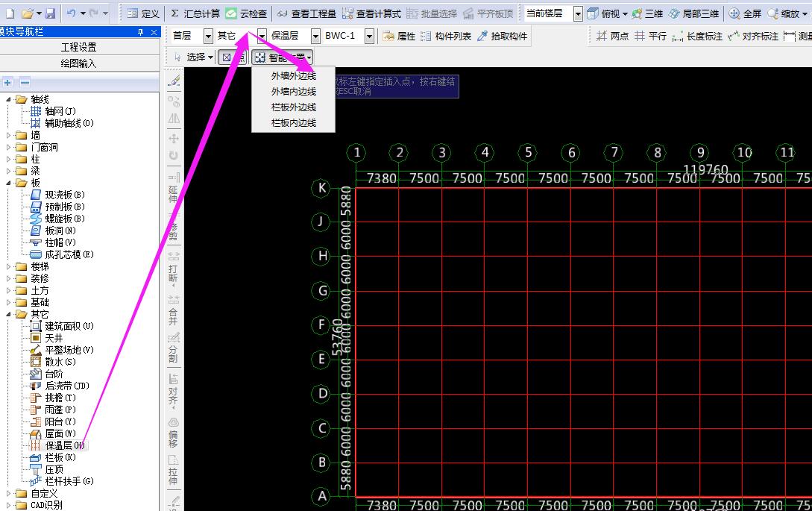Click the expand-all plus button
This screenshot has width=812, height=511.
click(7, 82)
